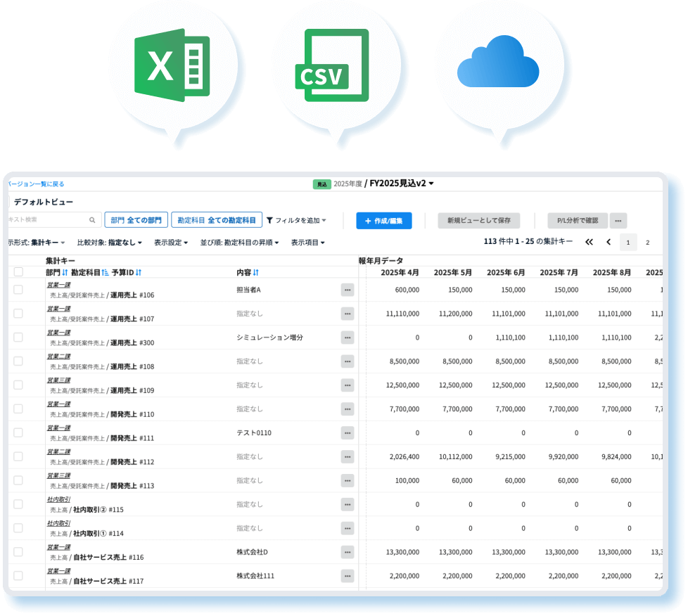The image size is (688, 616).
Task: Go to previous page with single arrow
Action: point(609,243)
